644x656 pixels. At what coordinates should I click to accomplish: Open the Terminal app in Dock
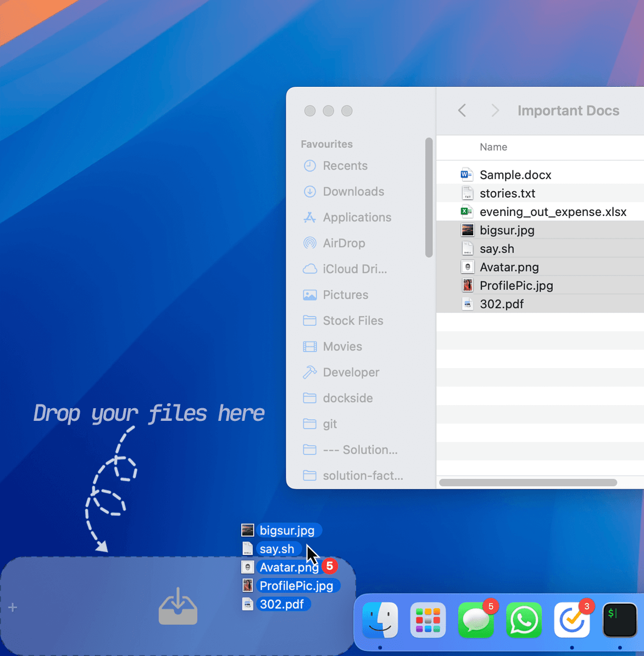click(620, 620)
